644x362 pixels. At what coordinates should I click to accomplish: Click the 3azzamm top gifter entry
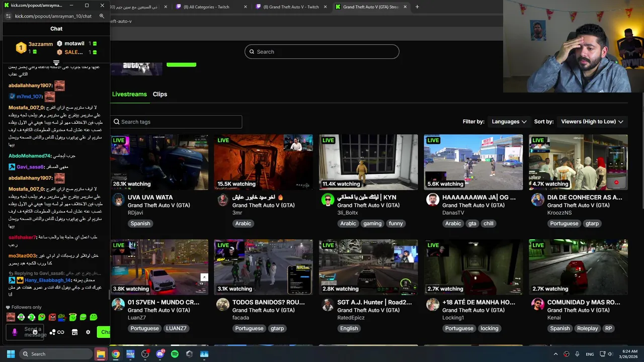pyautogui.click(x=35, y=48)
